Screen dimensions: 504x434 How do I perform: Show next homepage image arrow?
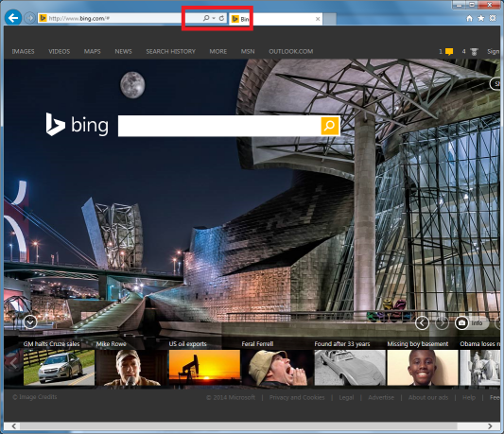442,322
